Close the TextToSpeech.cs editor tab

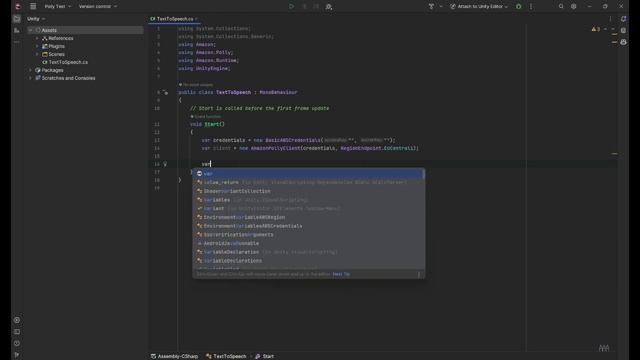(196, 19)
